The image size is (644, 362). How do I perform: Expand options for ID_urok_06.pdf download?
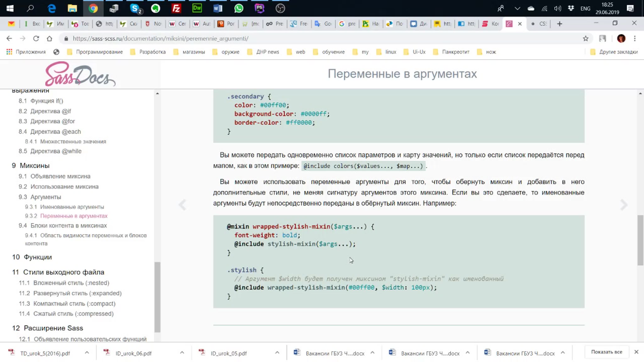(182, 353)
